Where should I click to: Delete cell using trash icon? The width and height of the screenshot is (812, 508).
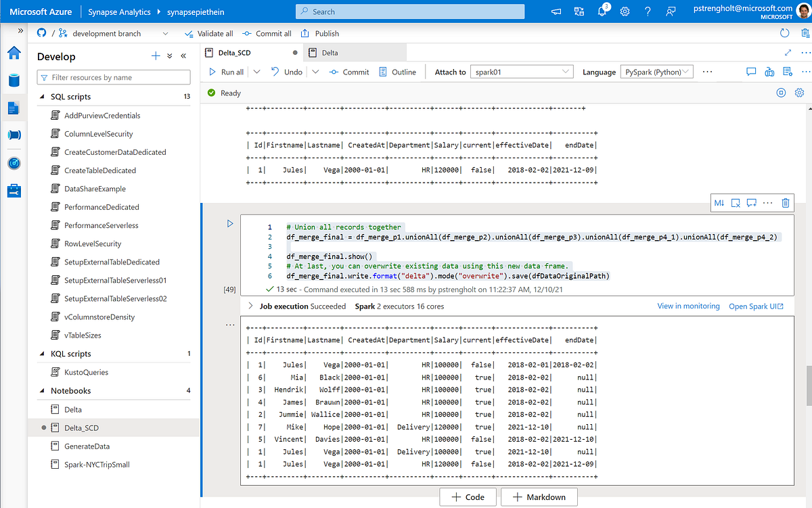[785, 202]
